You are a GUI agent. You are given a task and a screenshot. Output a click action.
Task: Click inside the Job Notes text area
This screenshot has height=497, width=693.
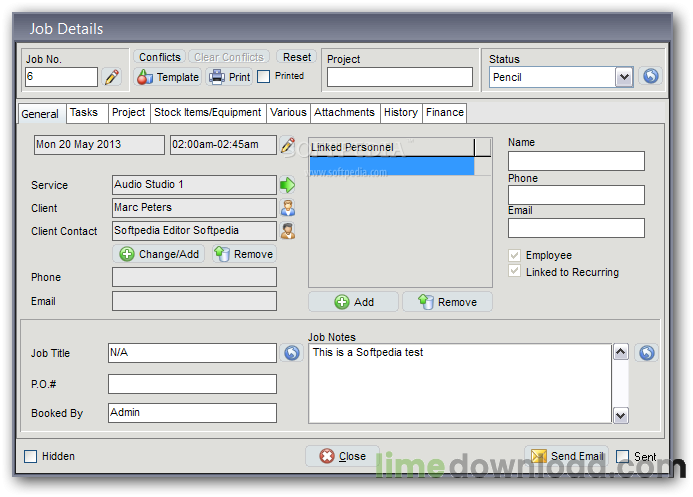pos(460,383)
